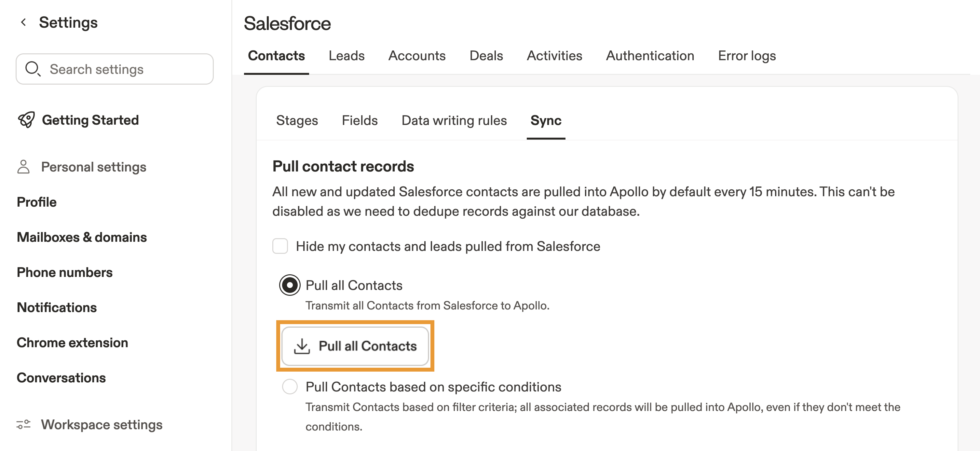Switch to the Leads tab
This screenshot has height=451, width=980.
click(346, 56)
